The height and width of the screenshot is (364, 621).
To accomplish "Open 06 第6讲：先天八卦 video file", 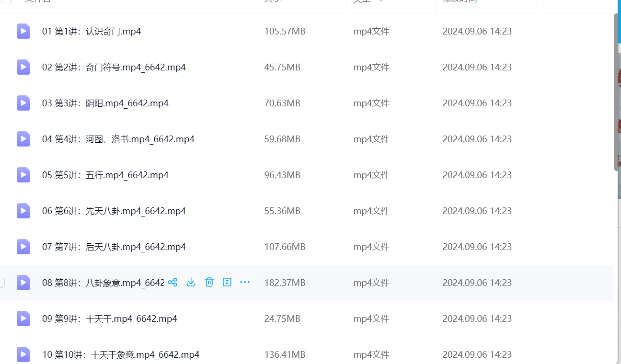I will pyautogui.click(x=114, y=211).
